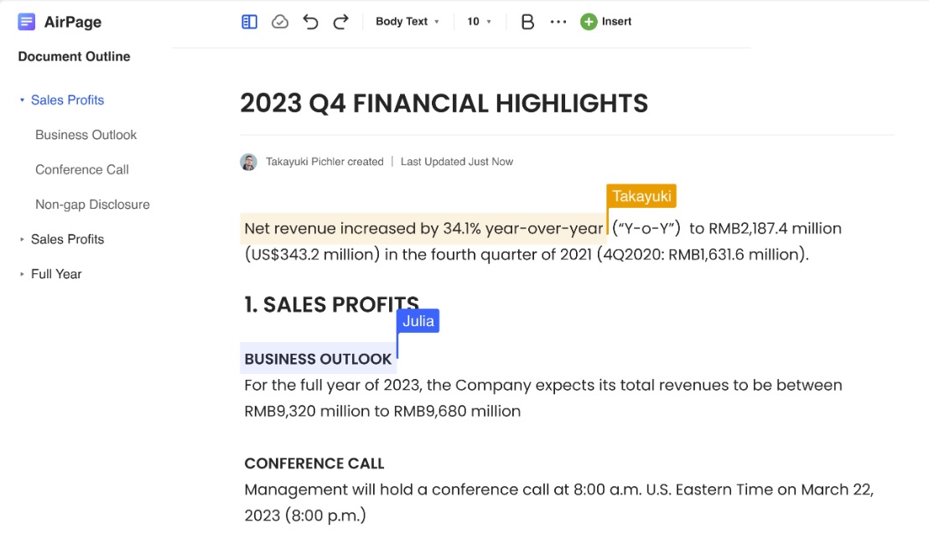
Task: Collapse the first Sales Profits outline section
Action: click(x=23, y=101)
